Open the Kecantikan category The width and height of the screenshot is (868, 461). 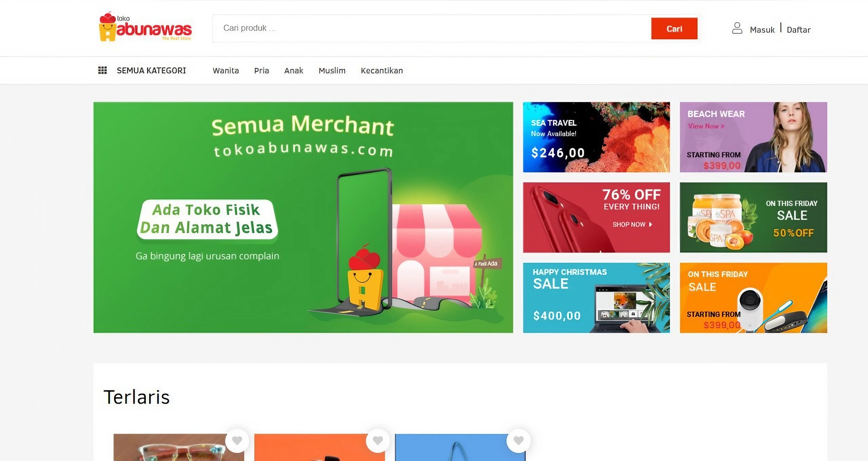382,71
